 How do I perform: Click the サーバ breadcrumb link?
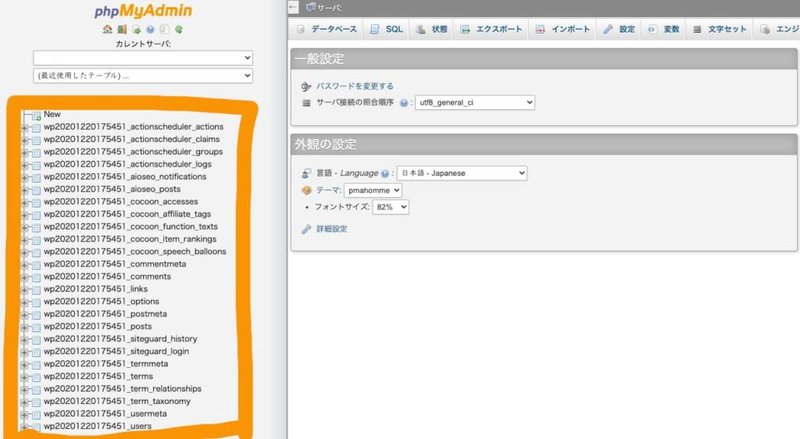coord(330,8)
